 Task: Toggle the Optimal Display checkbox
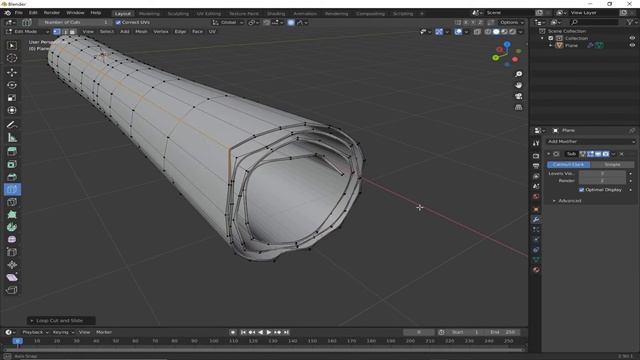pyautogui.click(x=582, y=190)
